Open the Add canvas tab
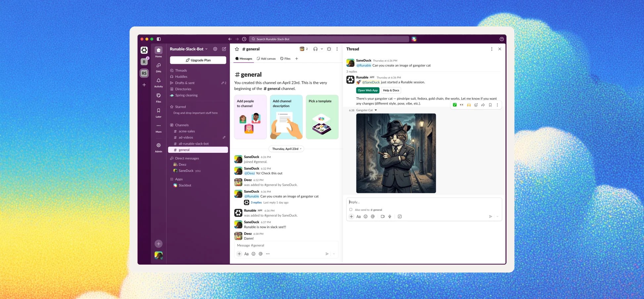Image resolution: width=644 pixels, height=299 pixels. coord(266,59)
